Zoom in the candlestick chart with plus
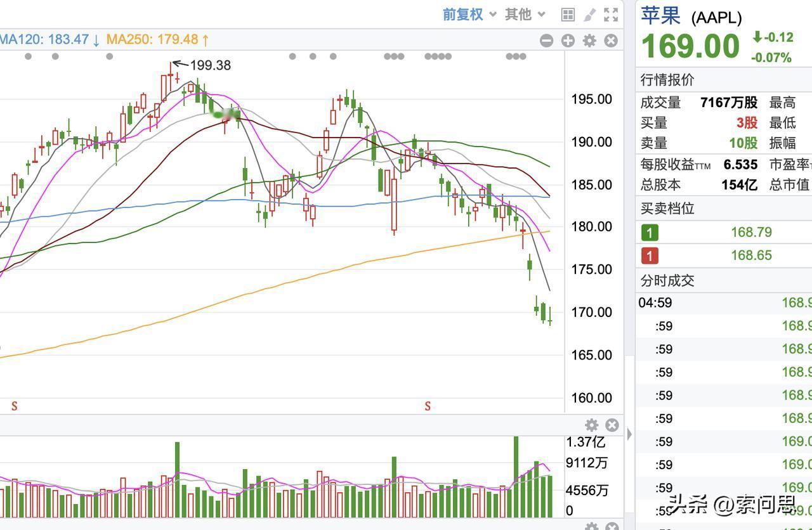812x530 pixels. [568, 41]
